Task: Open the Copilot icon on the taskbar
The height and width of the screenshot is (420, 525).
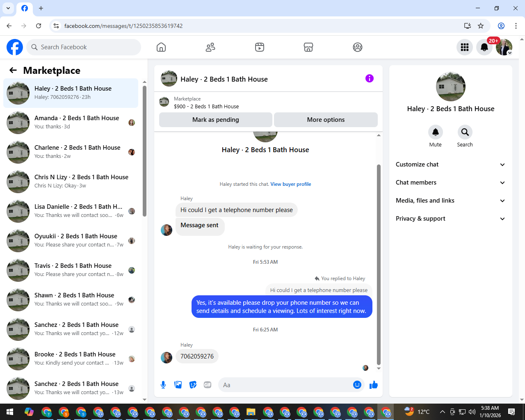Action: pos(29,412)
